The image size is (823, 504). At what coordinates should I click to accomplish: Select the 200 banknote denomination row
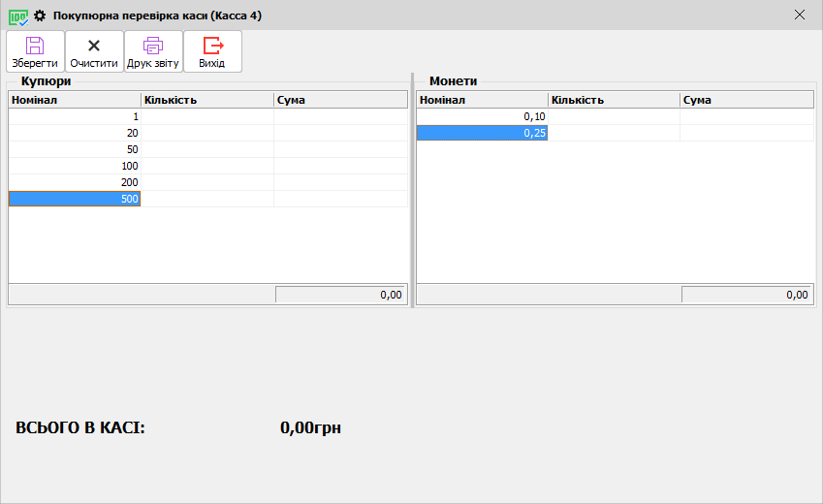click(x=75, y=182)
